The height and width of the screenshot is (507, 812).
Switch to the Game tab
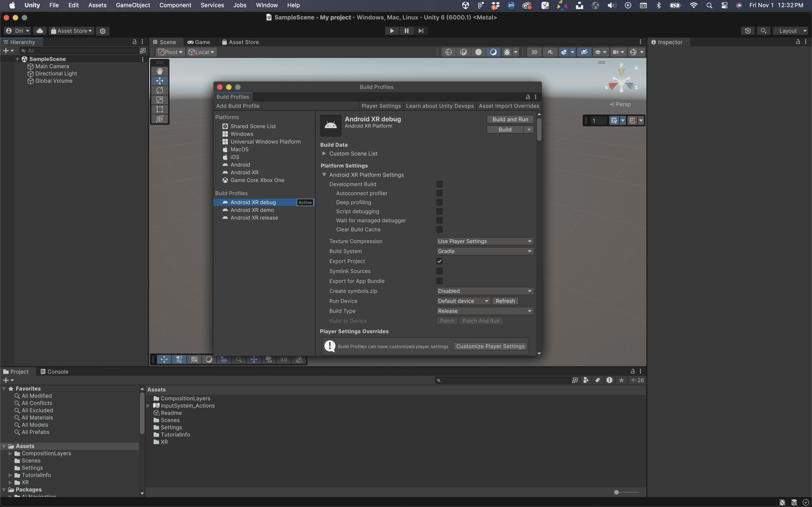tap(199, 42)
